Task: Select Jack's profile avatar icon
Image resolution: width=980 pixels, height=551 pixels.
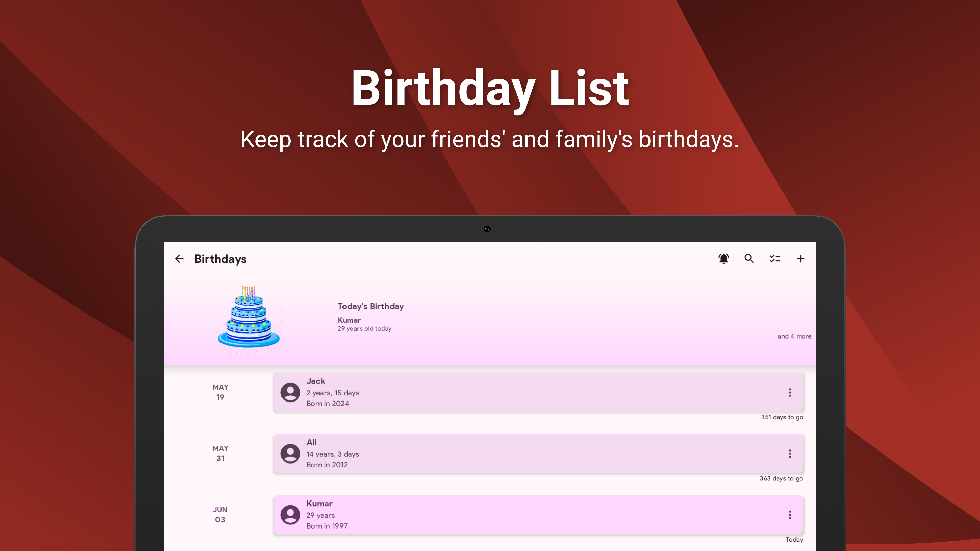Action: [290, 392]
